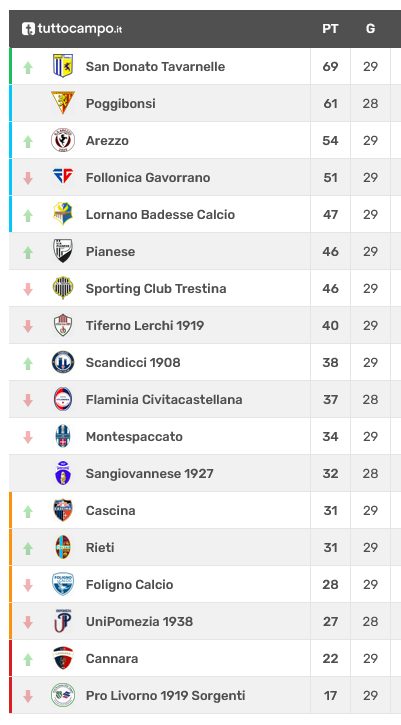401x725 pixels.
Task: Open Tiferno Lerchi 1919 team link
Action: point(145,326)
